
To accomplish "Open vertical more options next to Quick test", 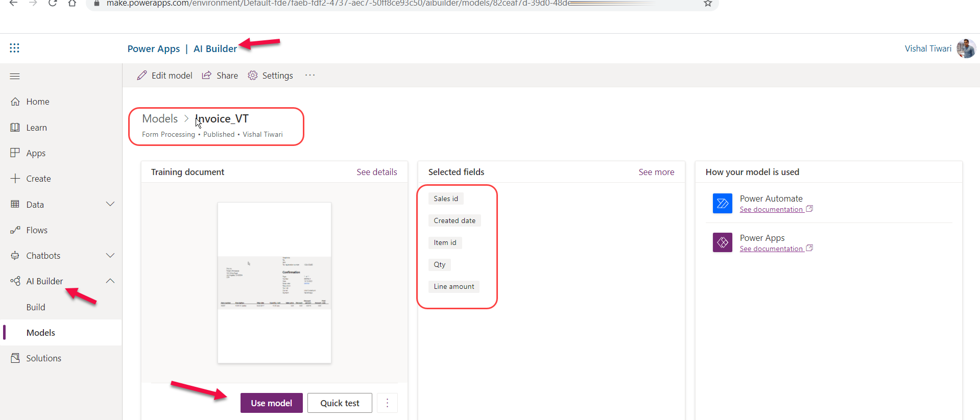I will point(387,403).
